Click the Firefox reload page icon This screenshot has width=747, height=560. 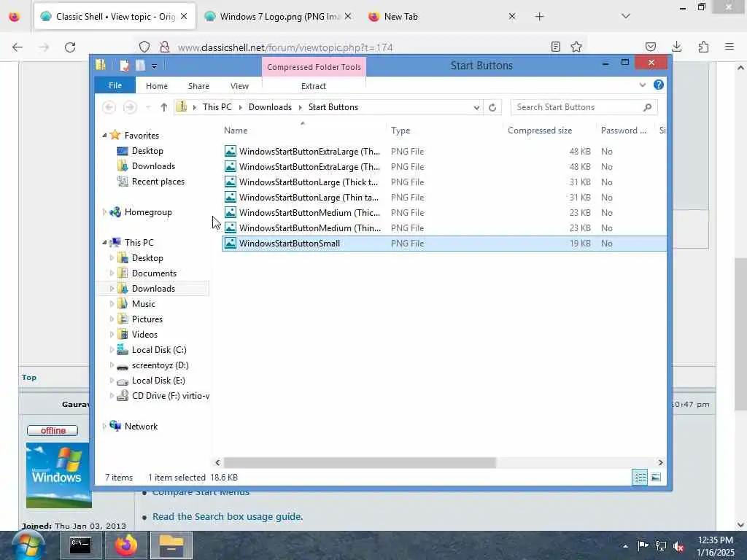[x=70, y=47]
